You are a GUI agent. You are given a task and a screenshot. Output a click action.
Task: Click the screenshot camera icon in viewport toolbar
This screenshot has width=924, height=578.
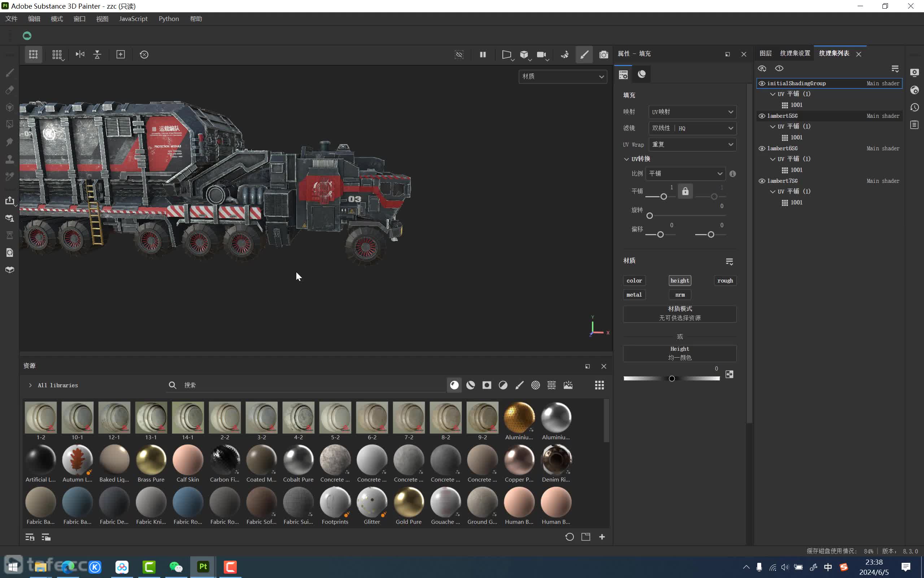tap(603, 55)
